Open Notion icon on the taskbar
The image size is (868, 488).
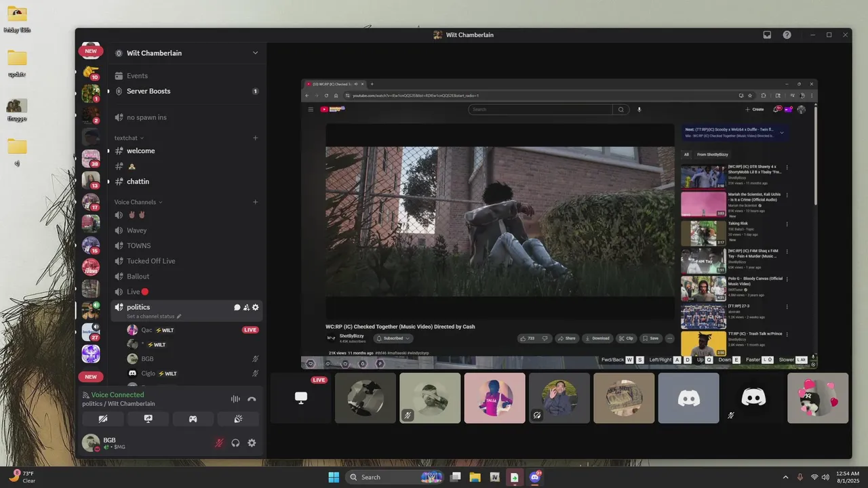(x=495, y=477)
